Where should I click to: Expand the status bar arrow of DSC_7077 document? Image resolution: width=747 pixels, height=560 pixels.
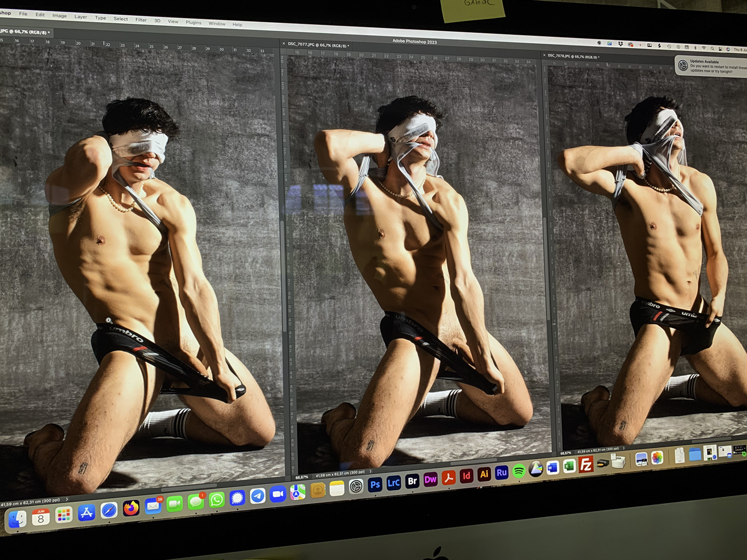pyautogui.click(x=370, y=471)
